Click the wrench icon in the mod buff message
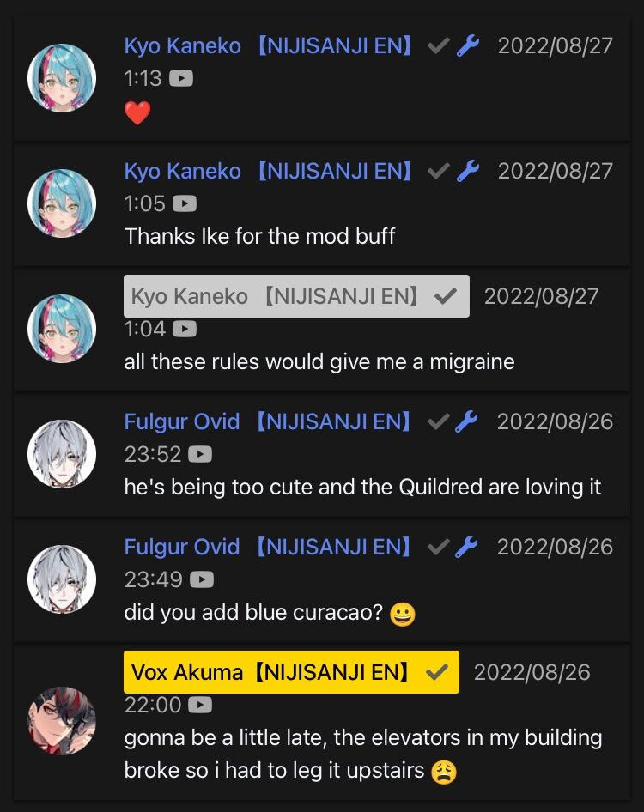The height and width of the screenshot is (812, 644). (x=468, y=171)
